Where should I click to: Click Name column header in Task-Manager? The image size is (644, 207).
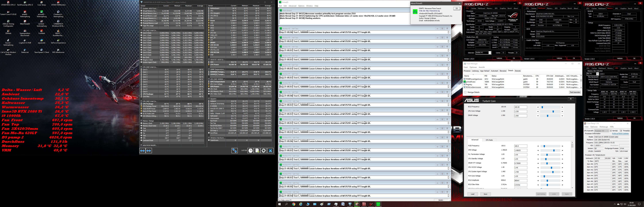[473, 76]
